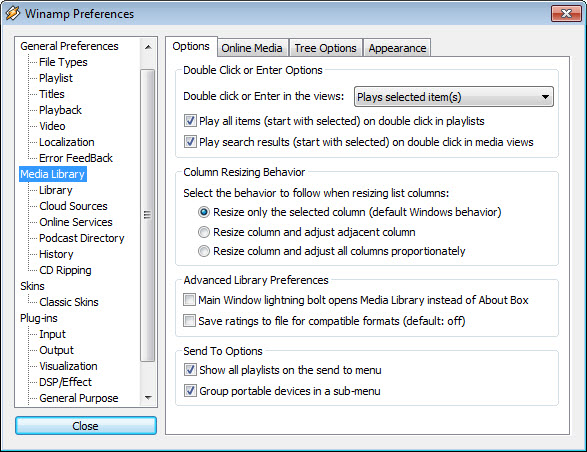Open the Appearance tab

(x=397, y=48)
